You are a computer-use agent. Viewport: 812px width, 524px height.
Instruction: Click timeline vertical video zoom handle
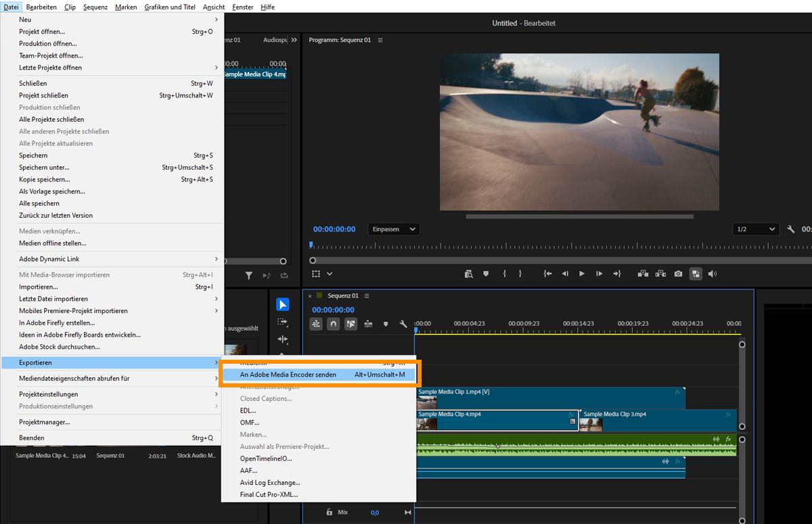click(x=742, y=345)
